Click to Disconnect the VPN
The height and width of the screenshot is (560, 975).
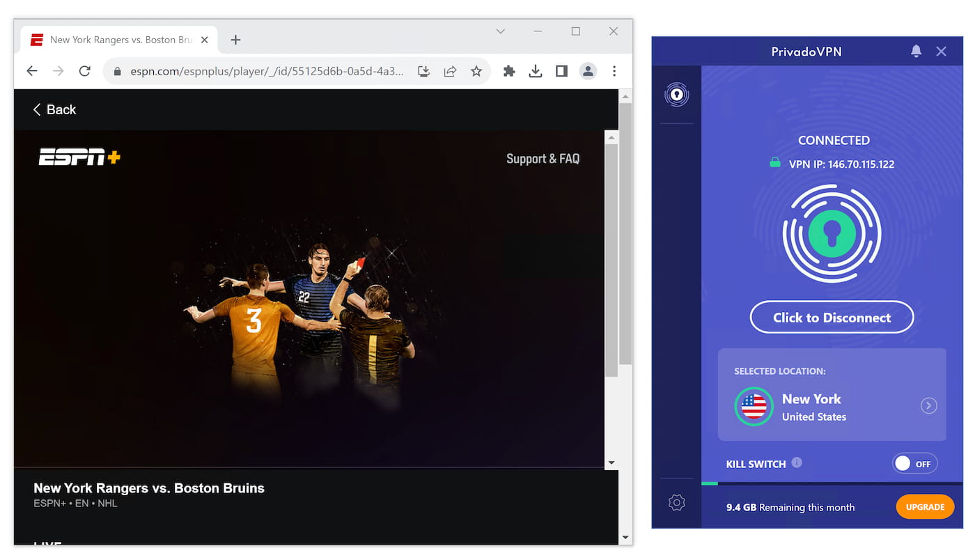(832, 318)
